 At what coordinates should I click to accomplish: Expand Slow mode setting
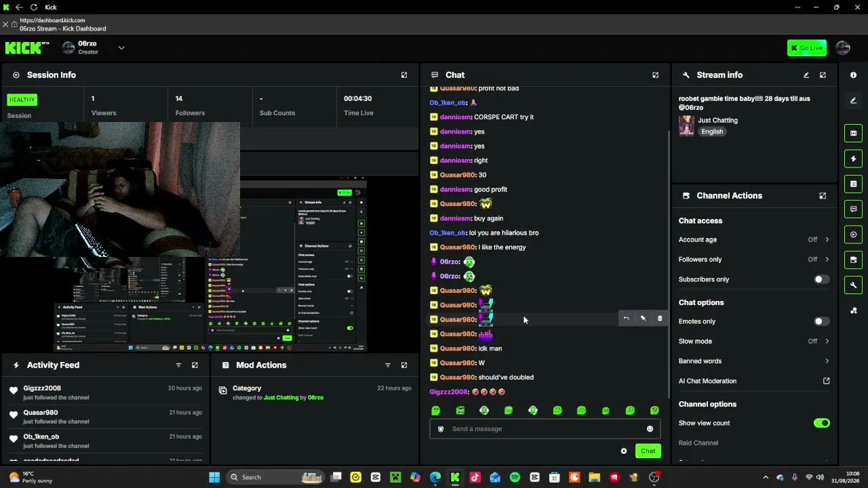pos(754,342)
